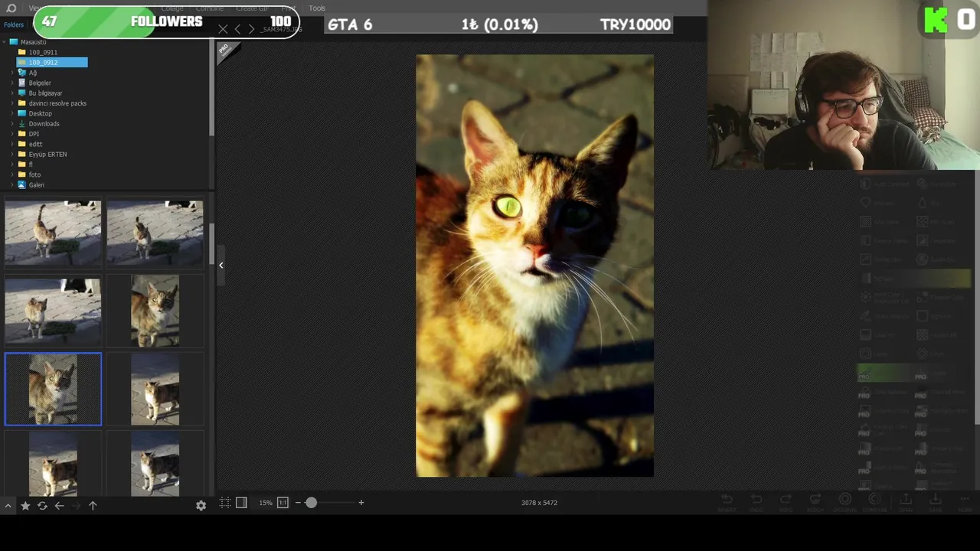This screenshot has width=980, height=551.
Task: Open the Print menu
Action: (289, 8)
